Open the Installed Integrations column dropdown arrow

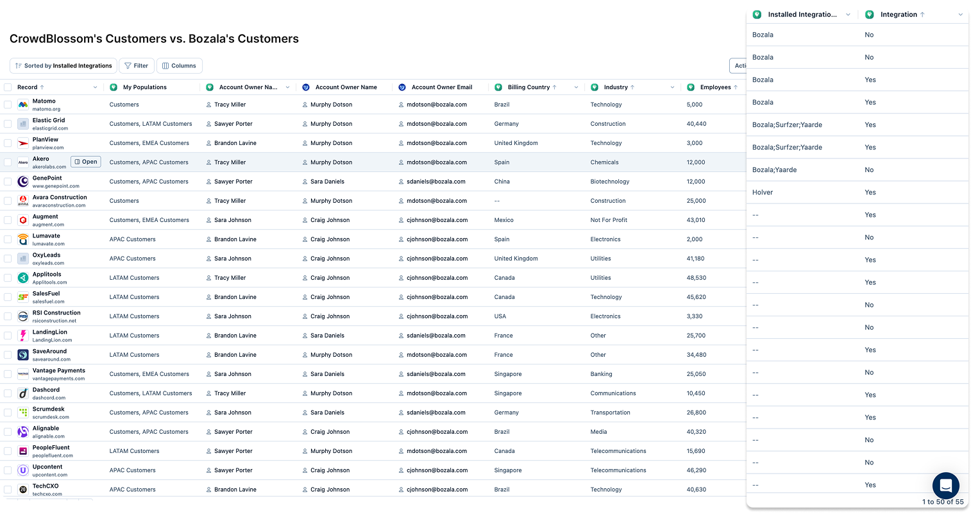pyautogui.click(x=848, y=15)
